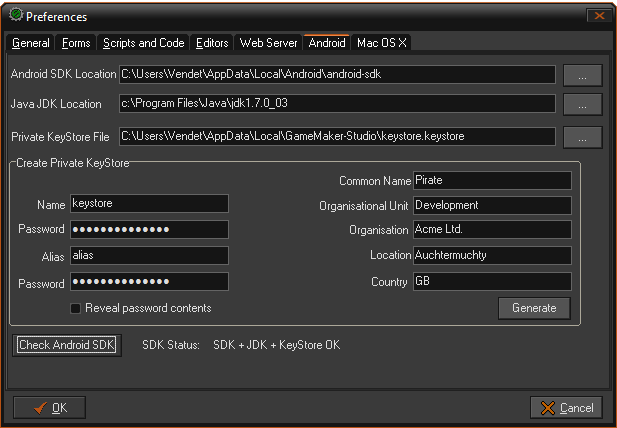Click the Android SDK Location path field
This screenshot has height=428, width=617.
pos(336,75)
